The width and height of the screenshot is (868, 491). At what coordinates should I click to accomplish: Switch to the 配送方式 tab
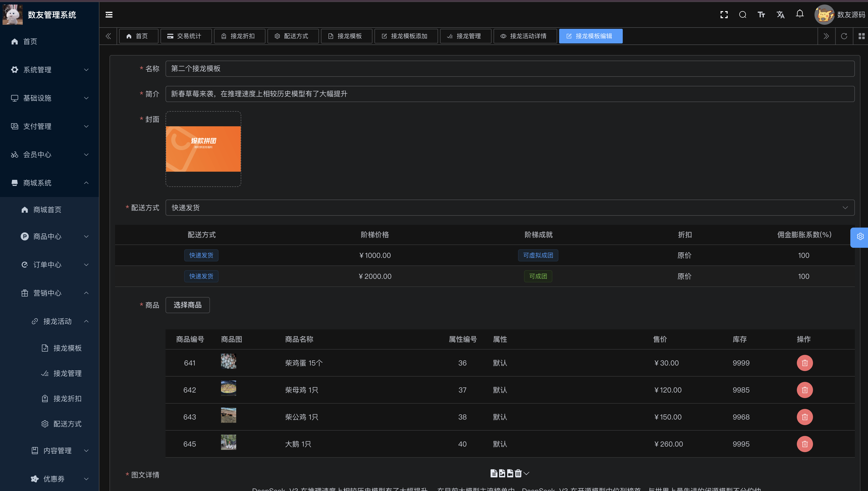coord(293,36)
